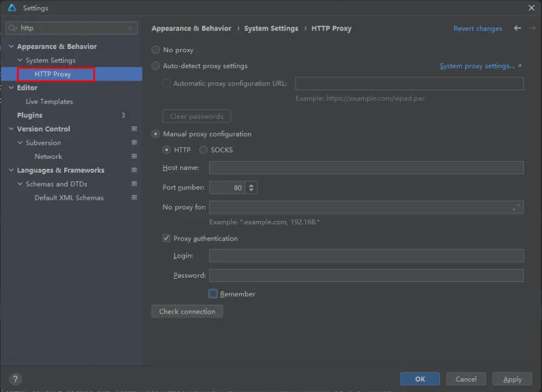Click the Host name input field
The width and height of the screenshot is (542, 392).
coord(366,168)
